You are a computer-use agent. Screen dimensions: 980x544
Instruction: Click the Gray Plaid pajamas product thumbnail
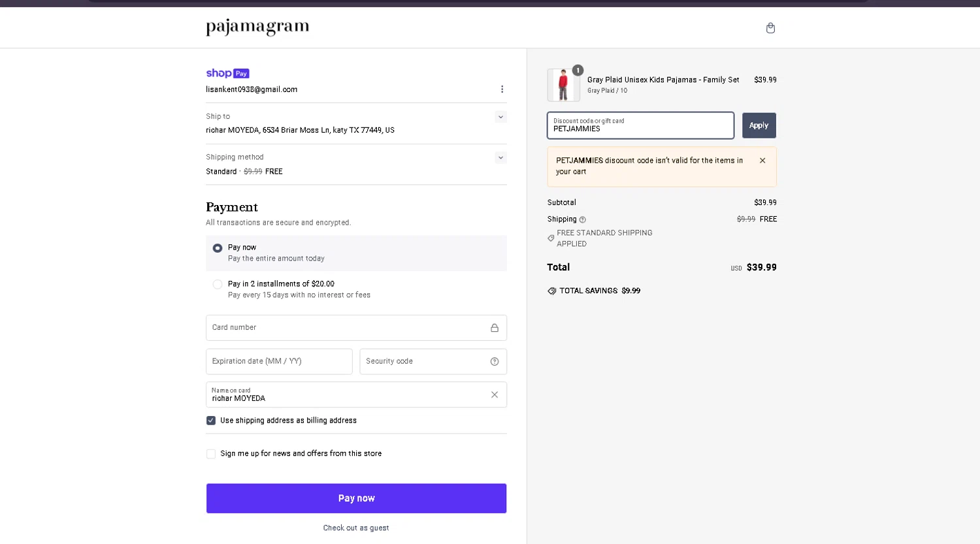[563, 85]
